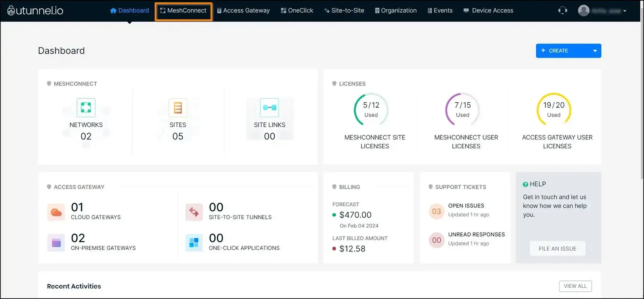This screenshot has height=299, width=644.
Task: Click the Networks count 02
Action: (86, 136)
